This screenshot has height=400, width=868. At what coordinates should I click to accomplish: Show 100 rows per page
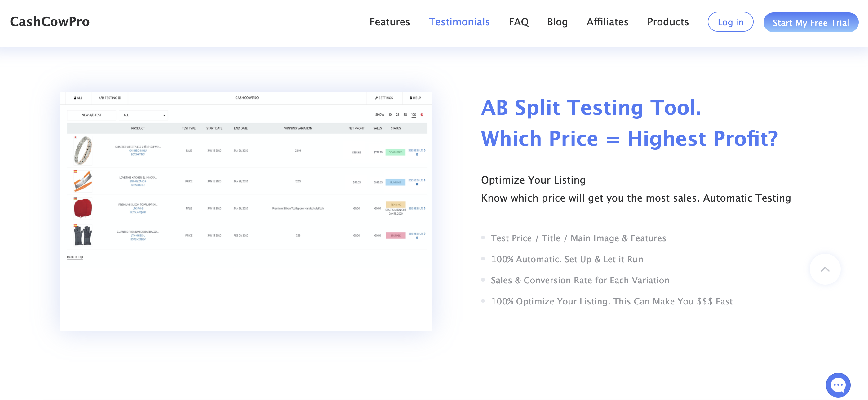414,115
